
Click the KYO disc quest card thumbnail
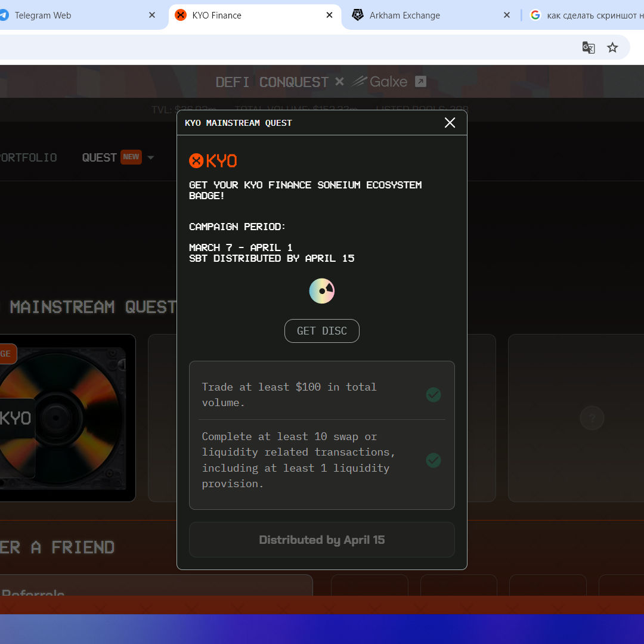pyautogui.click(x=61, y=417)
